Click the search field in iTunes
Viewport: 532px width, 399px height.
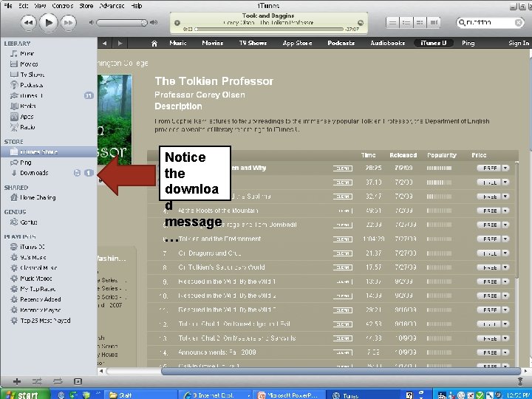pyautogui.click(x=490, y=23)
